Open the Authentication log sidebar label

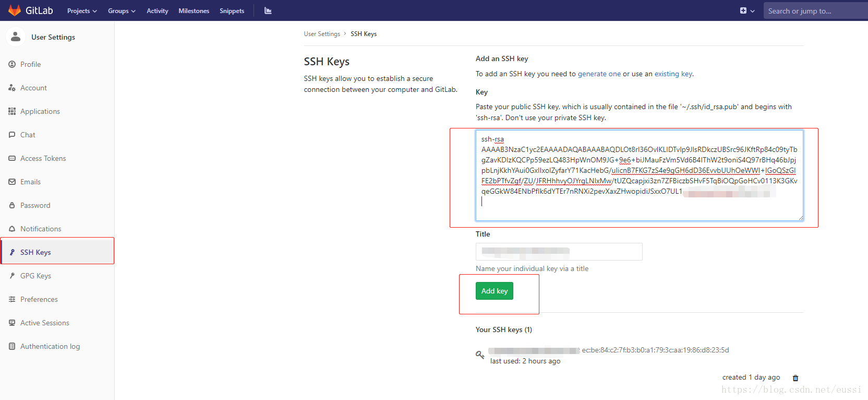[x=50, y=346]
